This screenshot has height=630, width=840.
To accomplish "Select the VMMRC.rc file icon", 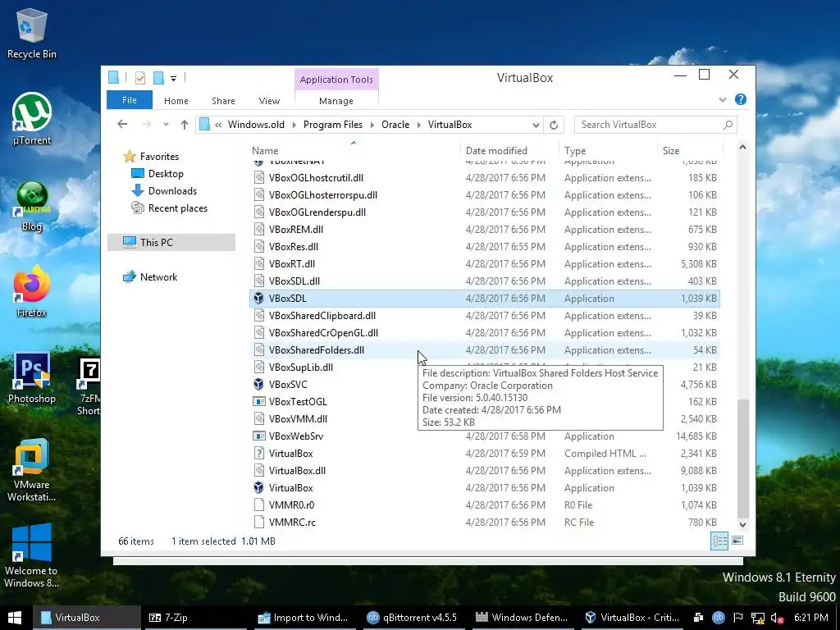I will pos(258,522).
